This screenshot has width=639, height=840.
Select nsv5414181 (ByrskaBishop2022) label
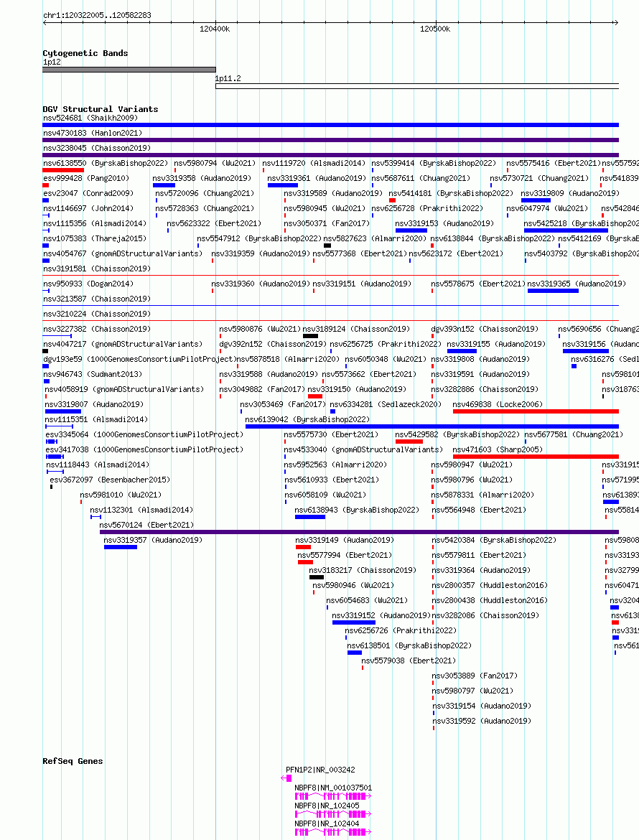point(451,193)
